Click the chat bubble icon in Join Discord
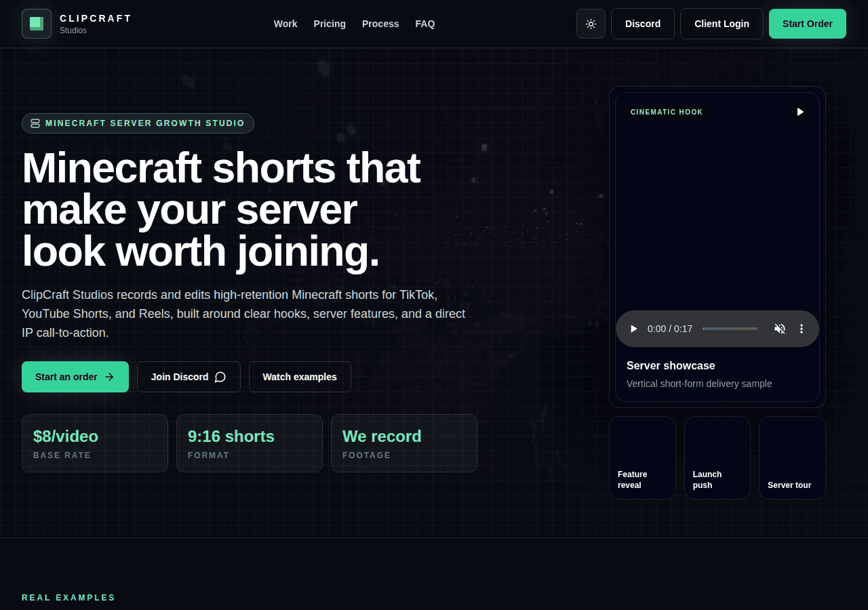This screenshot has height=610, width=868. (220, 377)
